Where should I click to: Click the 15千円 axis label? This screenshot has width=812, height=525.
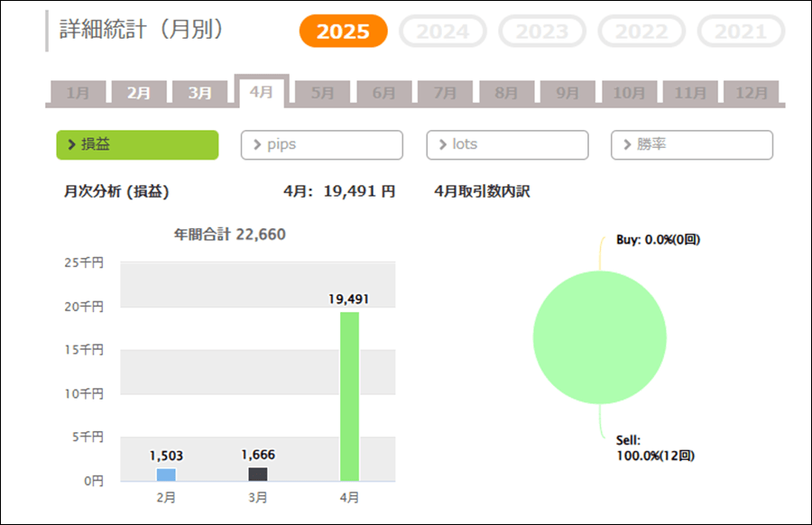tap(84, 349)
